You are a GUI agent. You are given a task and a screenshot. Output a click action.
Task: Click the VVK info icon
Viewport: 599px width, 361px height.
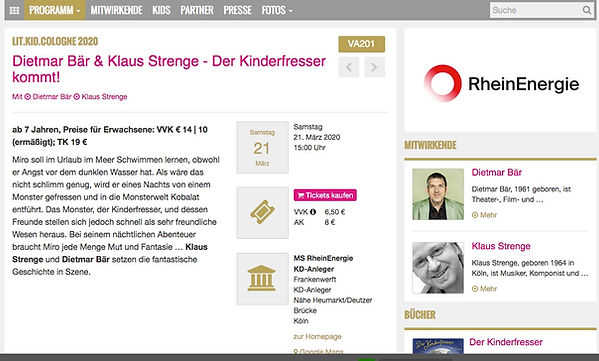click(313, 212)
